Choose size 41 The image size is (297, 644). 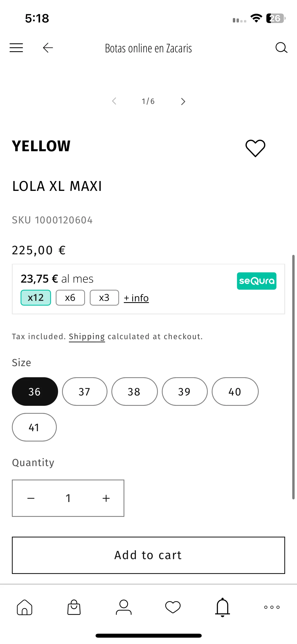[x=34, y=427]
